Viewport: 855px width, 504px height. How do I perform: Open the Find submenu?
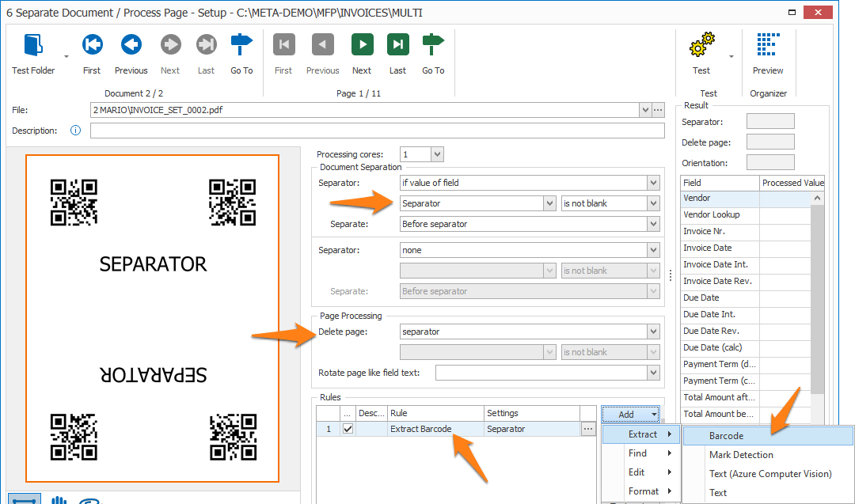click(641, 453)
